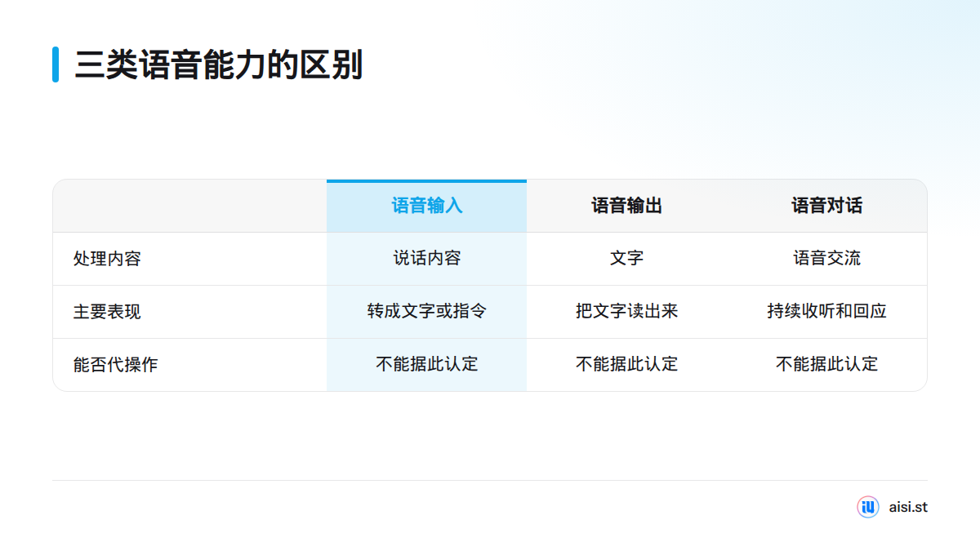The height and width of the screenshot is (551, 980).
Task: Click the aisi.st text in the footer
Action: [908, 507]
